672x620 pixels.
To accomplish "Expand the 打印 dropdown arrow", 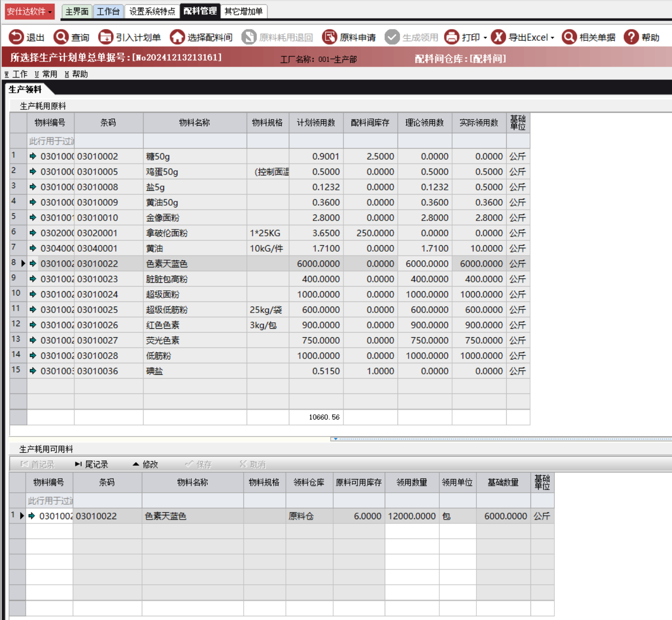I will coord(485,38).
